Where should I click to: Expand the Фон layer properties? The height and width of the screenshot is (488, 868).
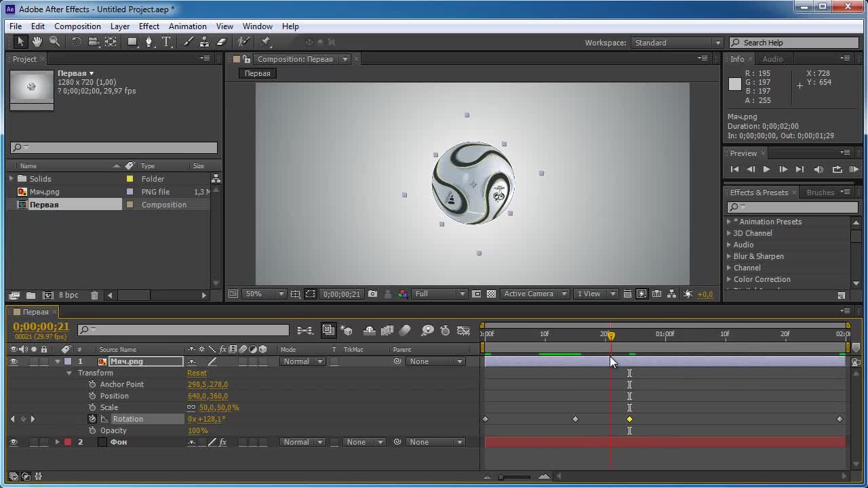pos(58,442)
